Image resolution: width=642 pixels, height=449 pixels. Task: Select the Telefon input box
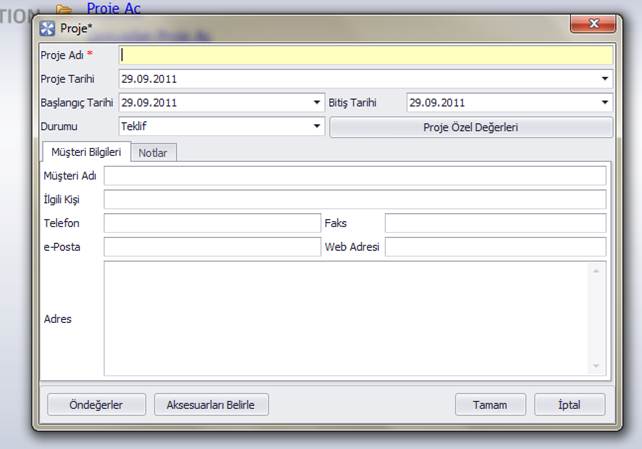[x=211, y=223]
